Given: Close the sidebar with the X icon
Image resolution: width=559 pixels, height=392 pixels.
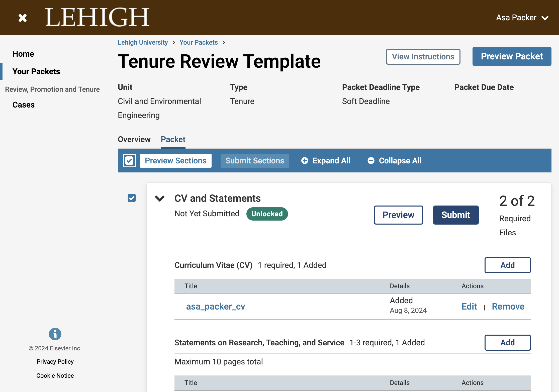Looking at the screenshot, I should click(x=23, y=18).
